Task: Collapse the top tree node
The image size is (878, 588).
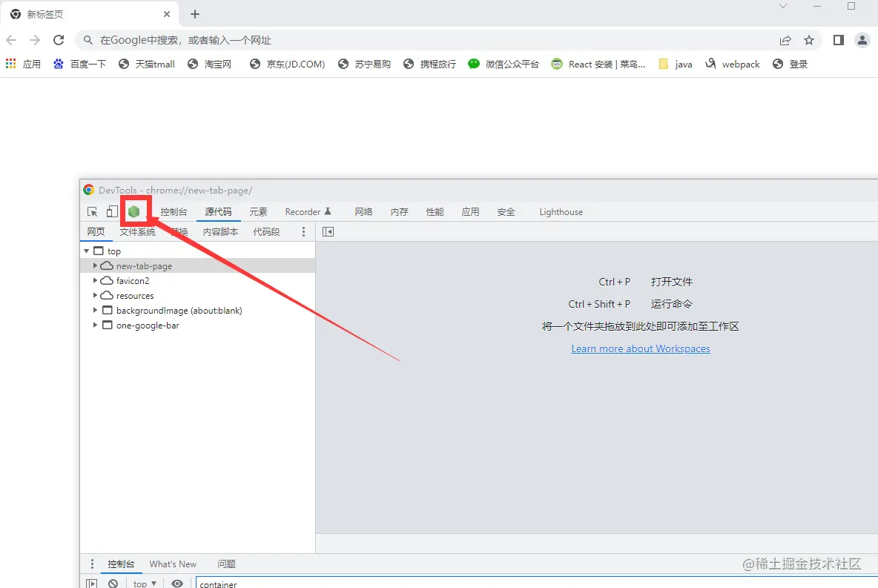Action: (86, 251)
